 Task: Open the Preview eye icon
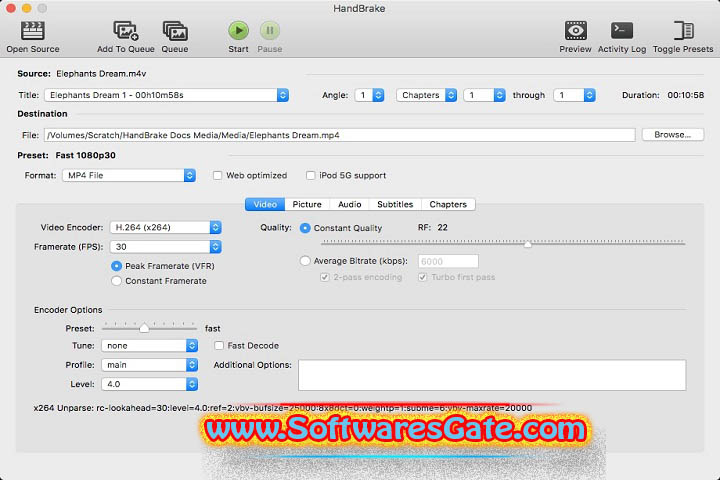pyautogui.click(x=575, y=31)
